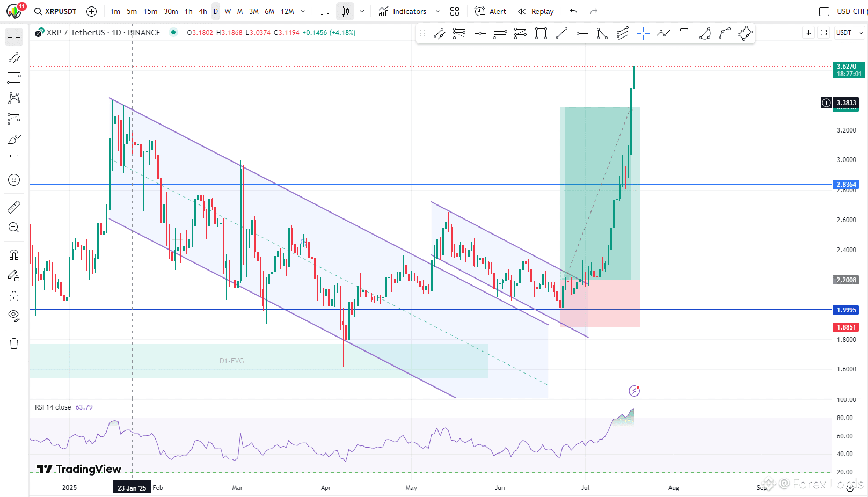This screenshot has height=497, width=868.
Task: Select the candles chart style button
Action: point(345,11)
